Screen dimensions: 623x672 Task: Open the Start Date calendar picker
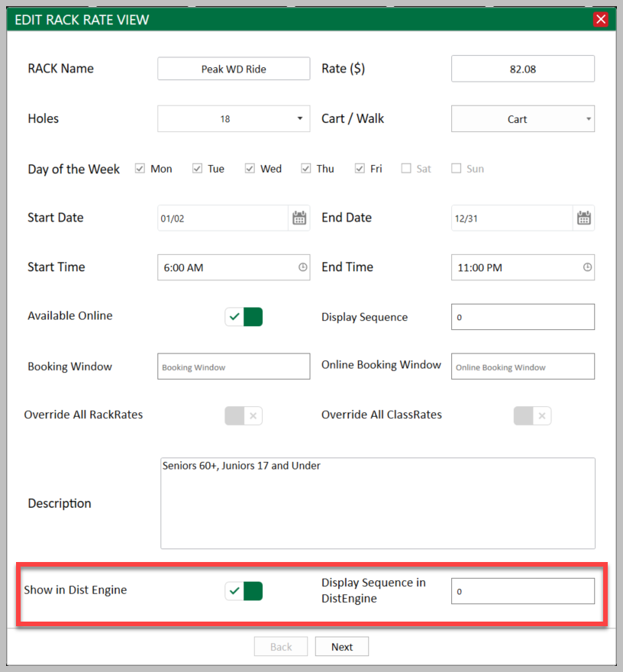(299, 218)
